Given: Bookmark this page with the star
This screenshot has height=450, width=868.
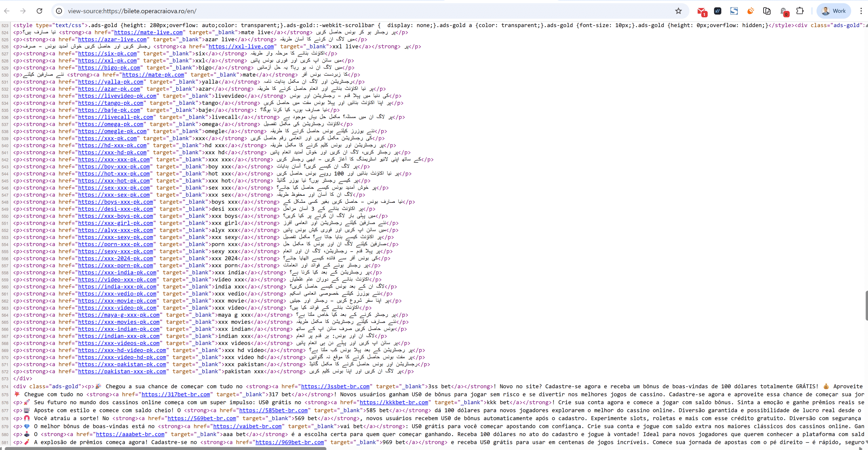Looking at the screenshot, I should 678,11.
